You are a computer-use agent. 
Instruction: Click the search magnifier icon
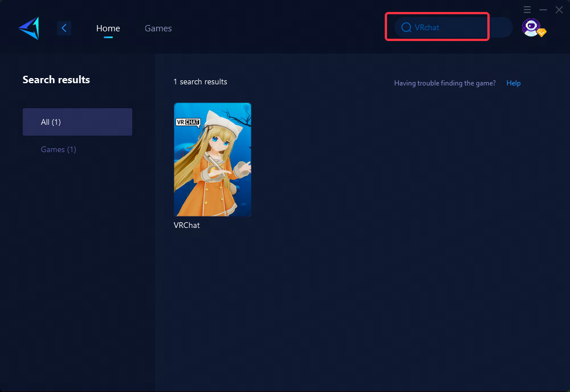coord(406,27)
